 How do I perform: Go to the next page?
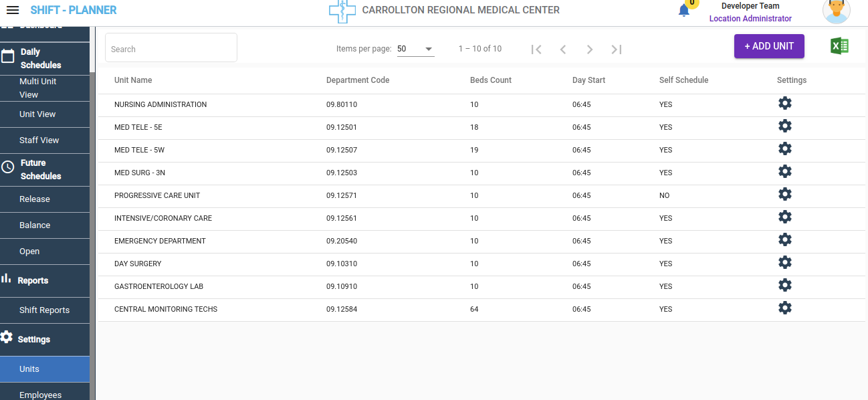(590, 49)
